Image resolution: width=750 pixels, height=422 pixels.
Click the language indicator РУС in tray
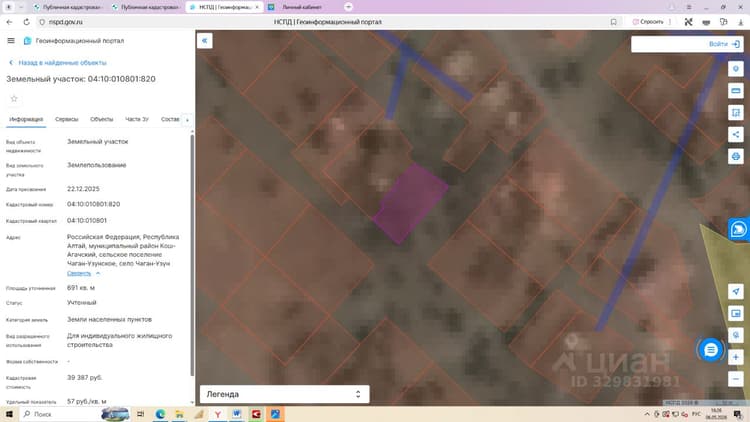(x=696, y=414)
